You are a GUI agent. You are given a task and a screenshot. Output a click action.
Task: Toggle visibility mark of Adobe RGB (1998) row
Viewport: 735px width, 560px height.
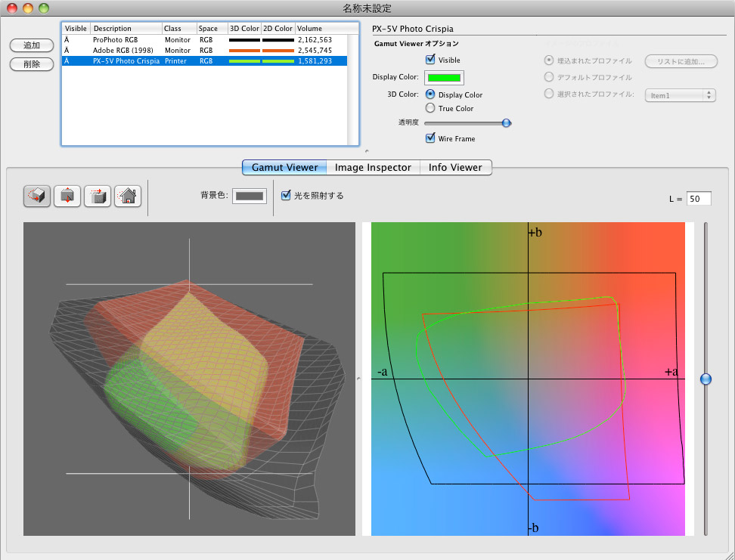[x=67, y=50]
